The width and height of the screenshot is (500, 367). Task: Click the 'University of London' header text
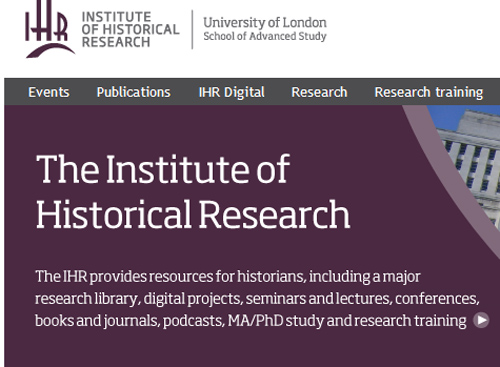click(x=265, y=23)
